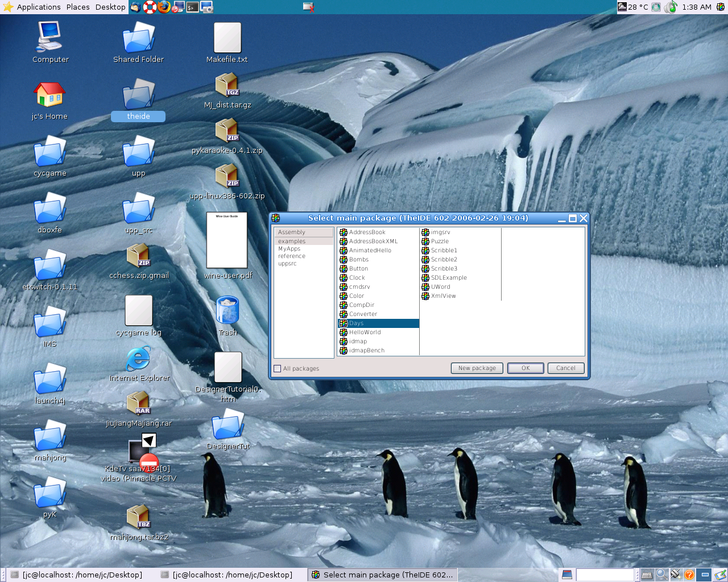Select the uppsrc assembly in list
This screenshot has height=582, width=728.
(x=287, y=264)
